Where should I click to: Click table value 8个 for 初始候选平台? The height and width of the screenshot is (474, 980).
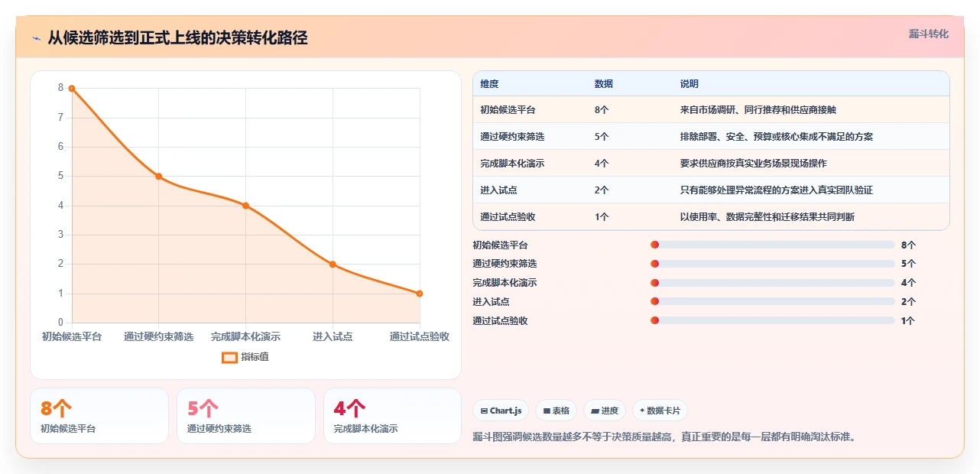601,110
